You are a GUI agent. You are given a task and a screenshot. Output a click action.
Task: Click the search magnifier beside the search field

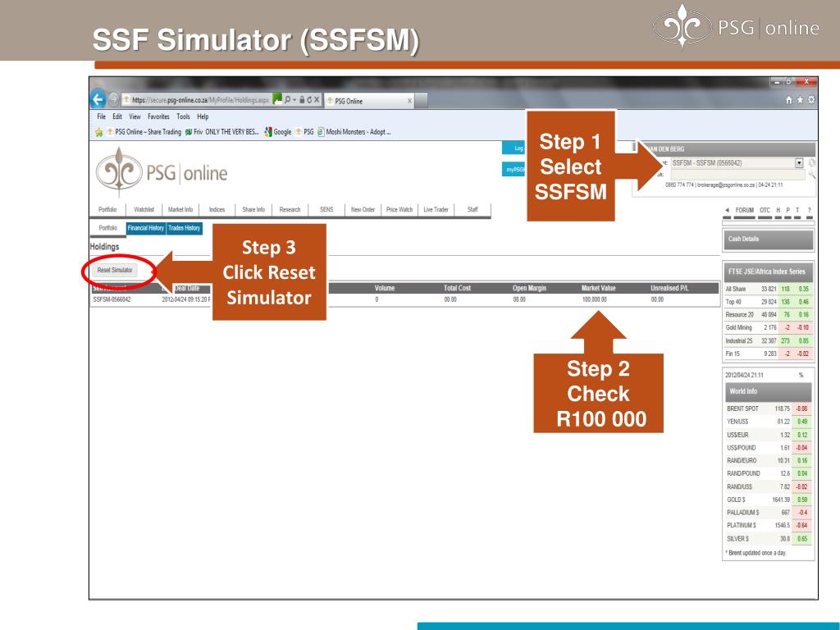812,174
